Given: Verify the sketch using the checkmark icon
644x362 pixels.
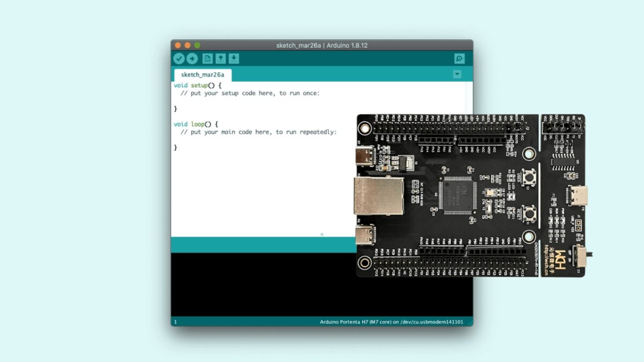Looking at the screenshot, I should [179, 58].
